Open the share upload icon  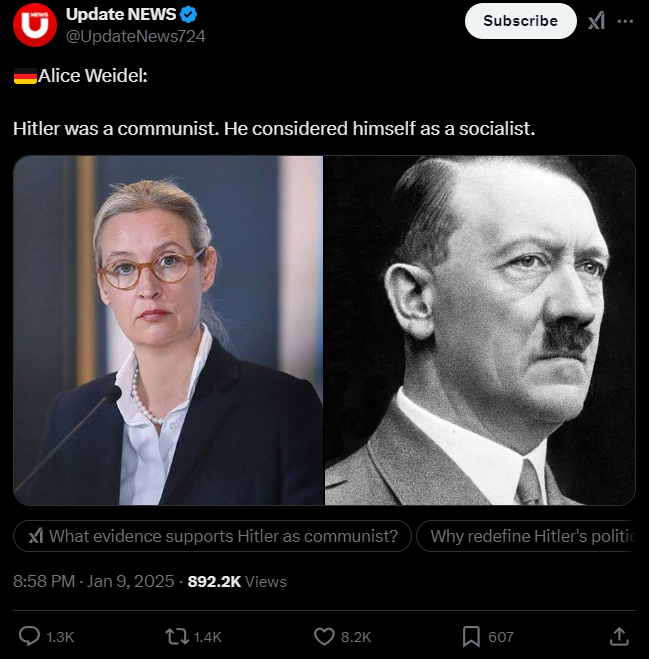point(619,636)
